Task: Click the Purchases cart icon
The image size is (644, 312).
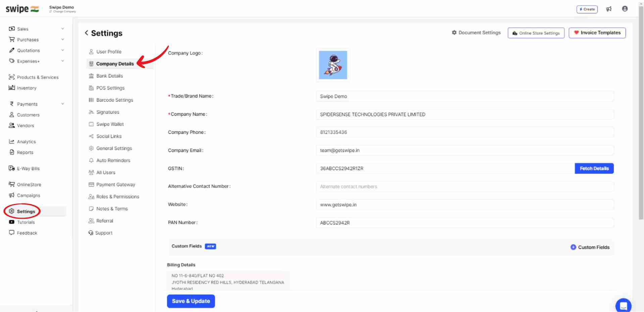Action: click(12, 39)
